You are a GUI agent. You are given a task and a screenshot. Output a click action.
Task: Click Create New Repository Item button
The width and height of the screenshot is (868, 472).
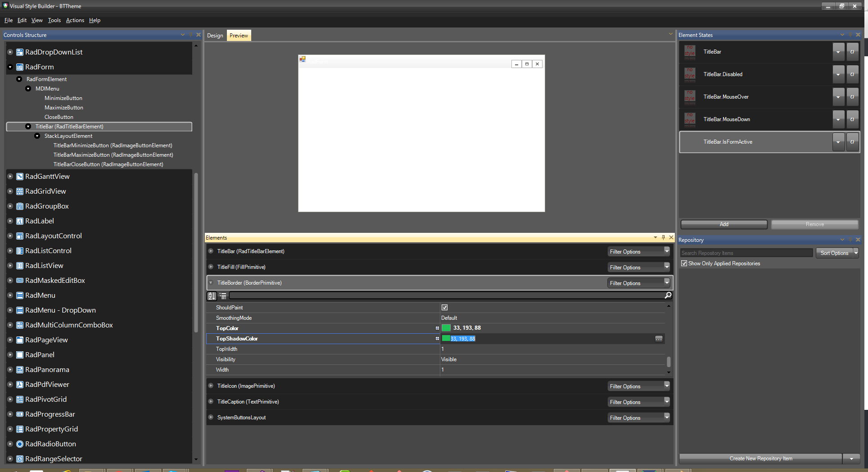(x=761, y=458)
